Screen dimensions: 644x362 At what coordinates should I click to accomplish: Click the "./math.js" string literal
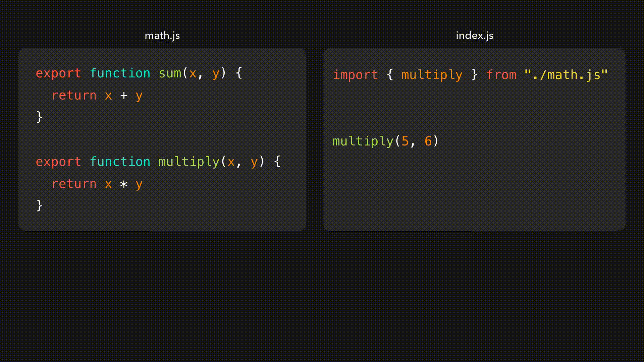pos(566,75)
